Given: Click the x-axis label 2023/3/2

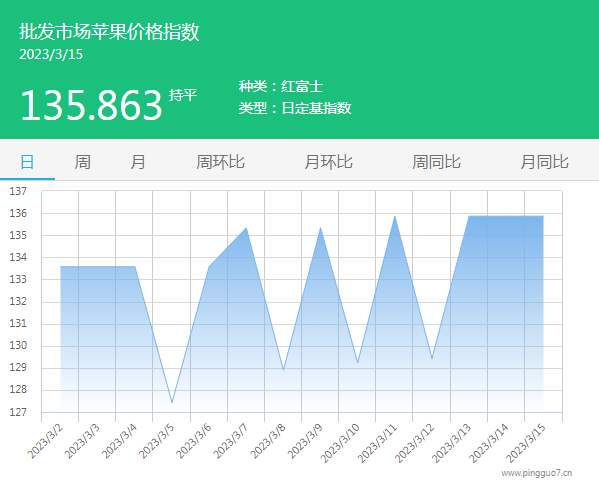Looking at the screenshot, I should 45,441.
